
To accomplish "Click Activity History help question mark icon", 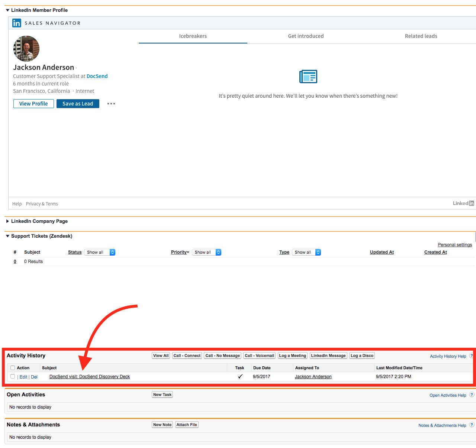I will click(x=472, y=356).
